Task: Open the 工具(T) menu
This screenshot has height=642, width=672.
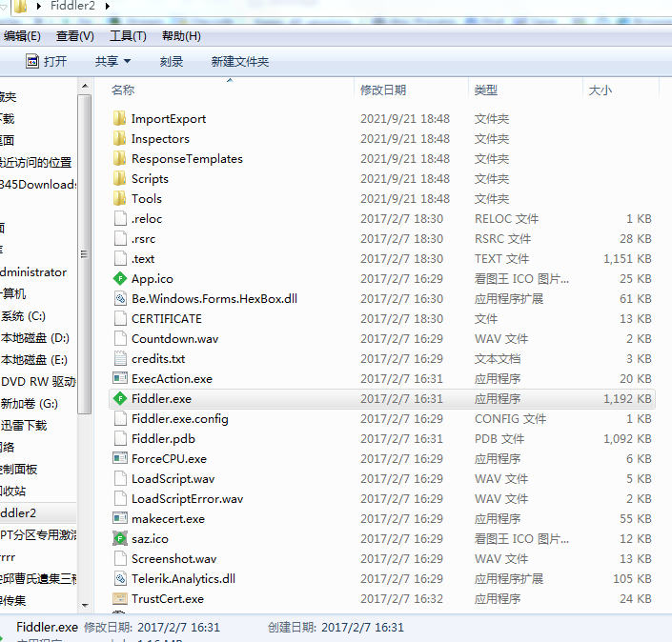Action: (128, 36)
